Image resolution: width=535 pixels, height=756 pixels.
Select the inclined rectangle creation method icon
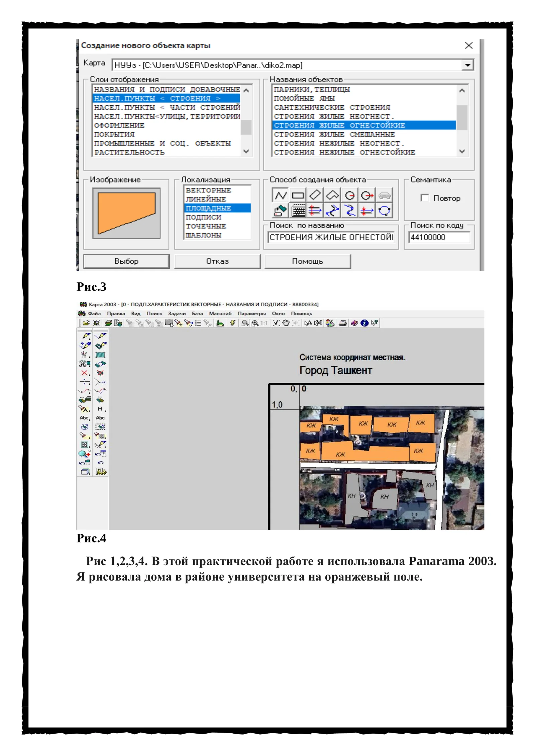click(x=315, y=195)
